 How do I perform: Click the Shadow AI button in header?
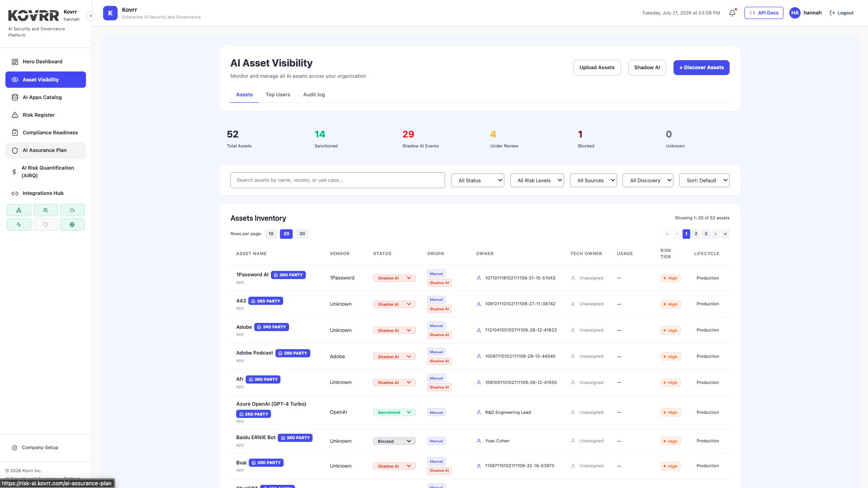647,67
